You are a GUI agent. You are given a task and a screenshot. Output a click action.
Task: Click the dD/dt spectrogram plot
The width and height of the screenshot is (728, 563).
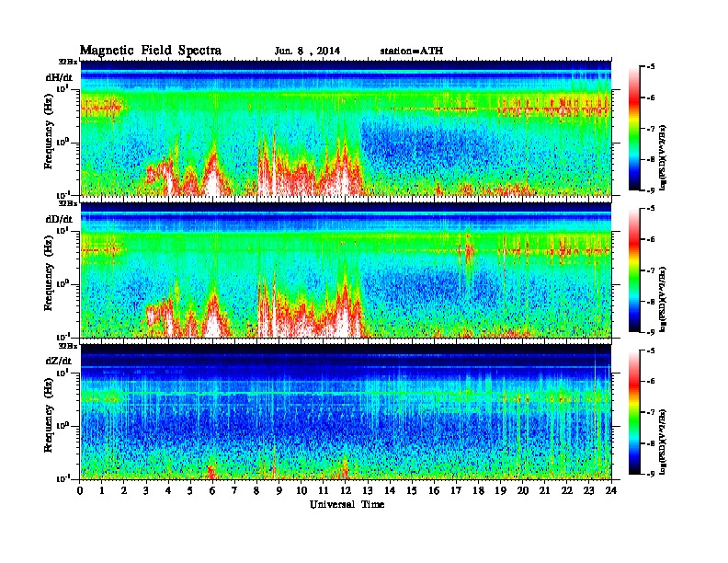tap(346, 270)
